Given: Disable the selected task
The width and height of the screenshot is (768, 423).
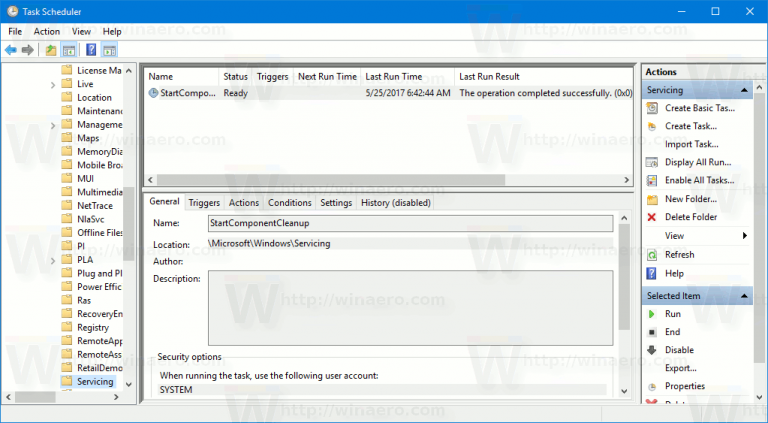Looking at the screenshot, I should tap(678, 350).
